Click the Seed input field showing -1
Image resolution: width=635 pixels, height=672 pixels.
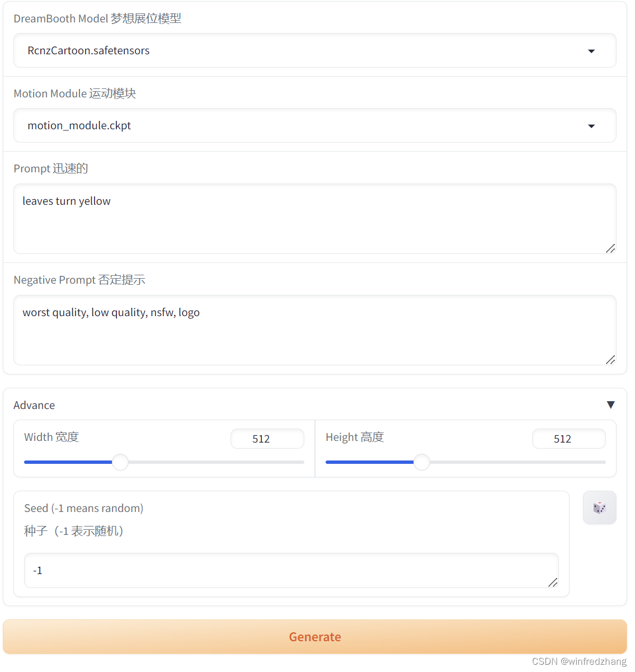(x=291, y=570)
